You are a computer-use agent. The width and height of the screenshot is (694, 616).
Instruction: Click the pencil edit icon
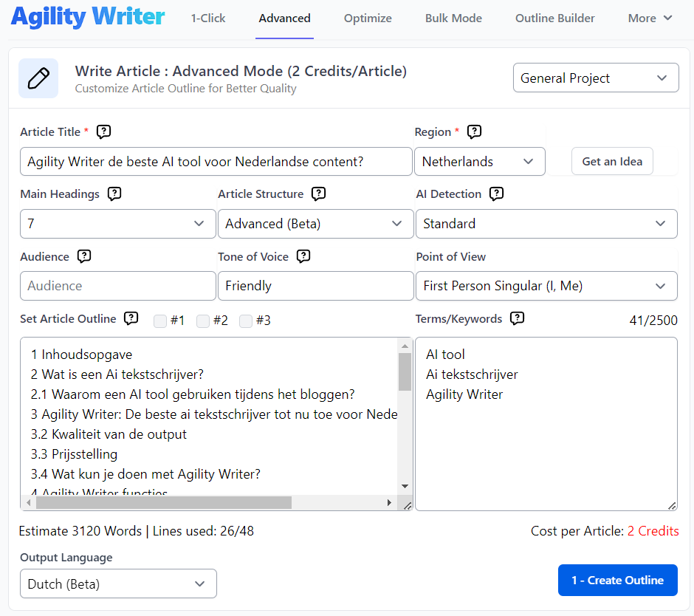coord(38,78)
